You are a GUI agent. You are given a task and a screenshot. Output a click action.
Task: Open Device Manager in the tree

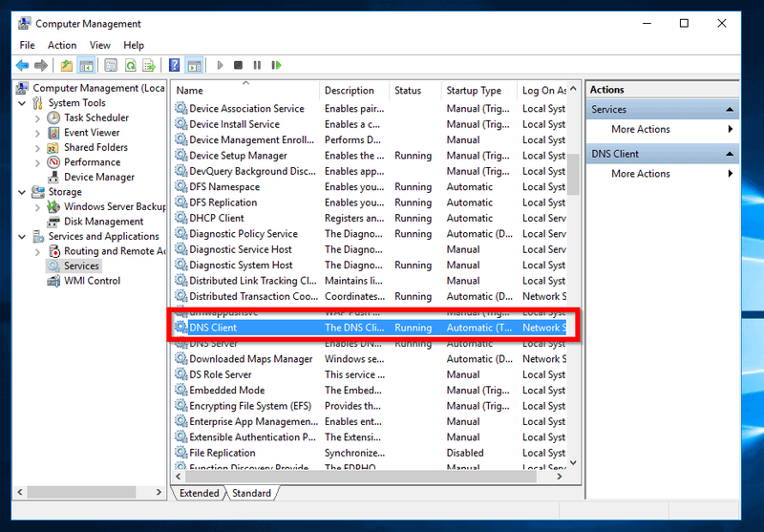(x=99, y=177)
